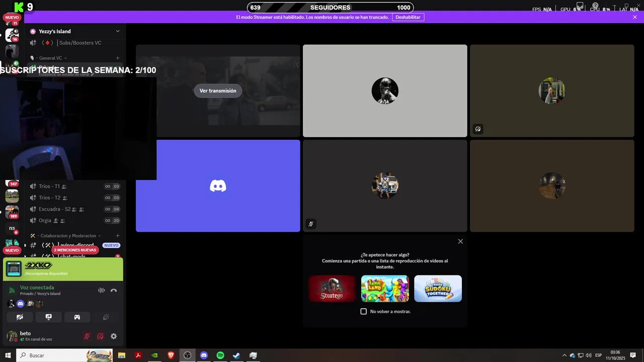Open Spotify from taskbar
The height and width of the screenshot is (362, 644).
pyautogui.click(x=220, y=355)
